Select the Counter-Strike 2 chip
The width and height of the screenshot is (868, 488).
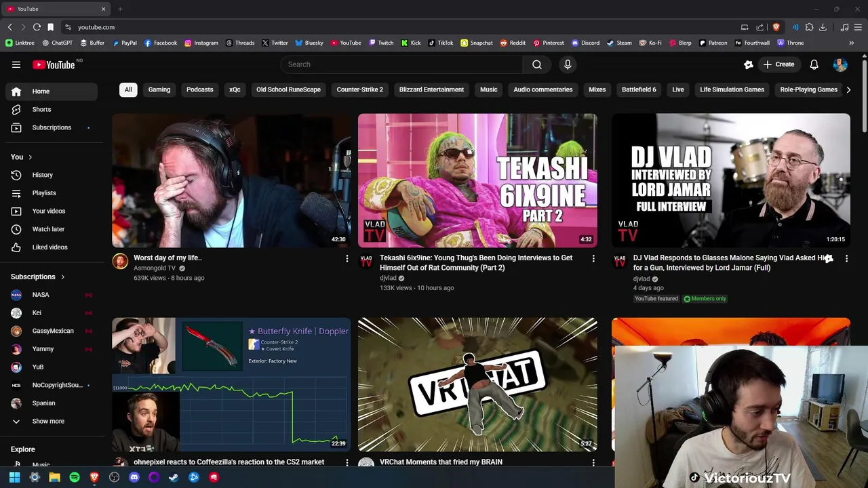point(360,89)
